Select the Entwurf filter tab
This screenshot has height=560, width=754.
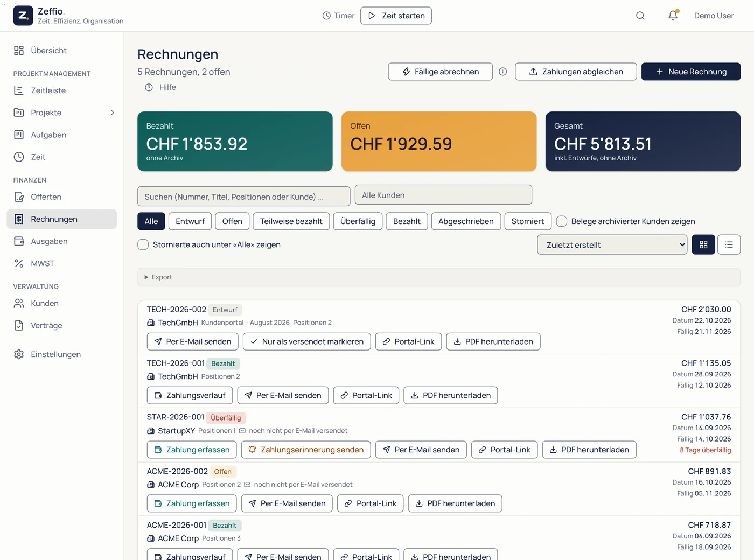click(190, 221)
